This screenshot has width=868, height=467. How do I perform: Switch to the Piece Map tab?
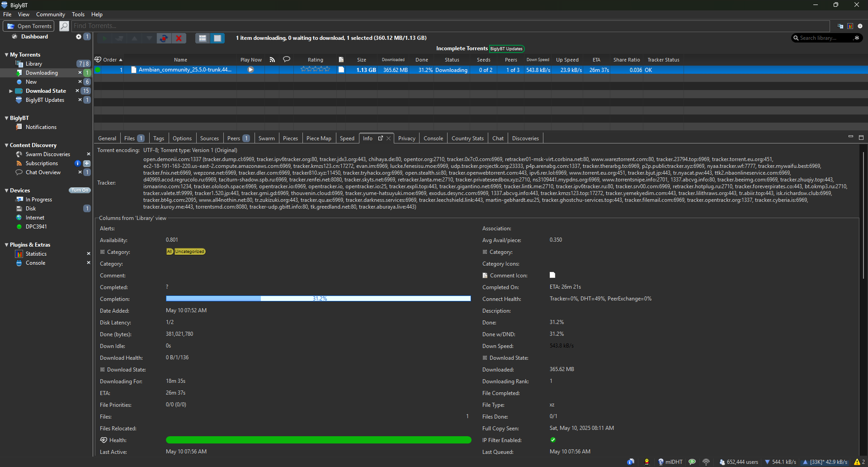click(x=319, y=138)
